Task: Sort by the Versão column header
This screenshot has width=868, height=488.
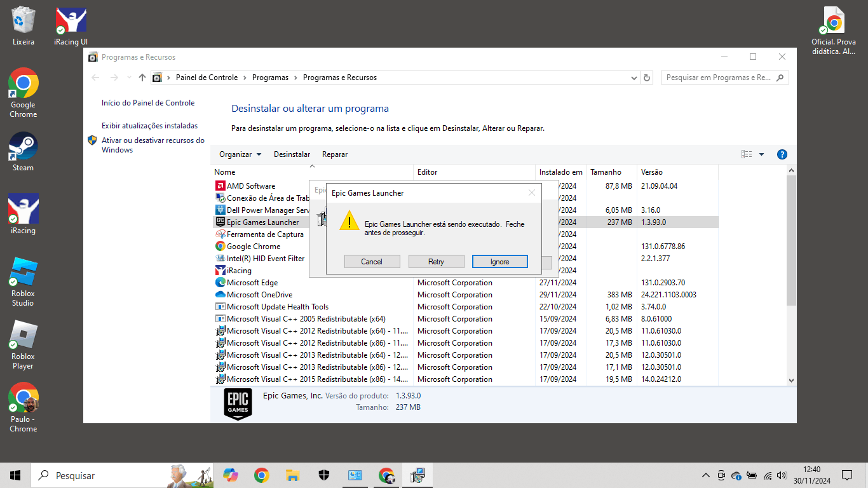Action: (678, 172)
